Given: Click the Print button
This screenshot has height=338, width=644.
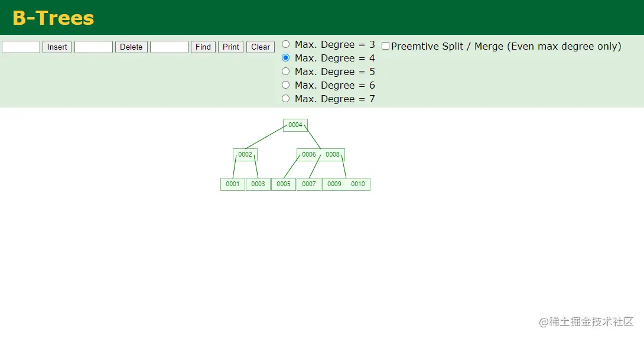Looking at the screenshot, I should 231,47.
